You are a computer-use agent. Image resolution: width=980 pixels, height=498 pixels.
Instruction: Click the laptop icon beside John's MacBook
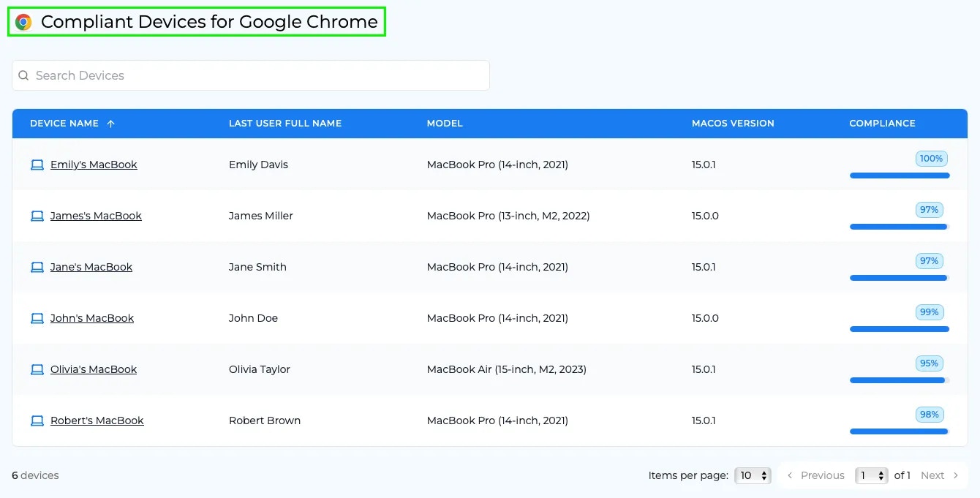click(x=37, y=318)
